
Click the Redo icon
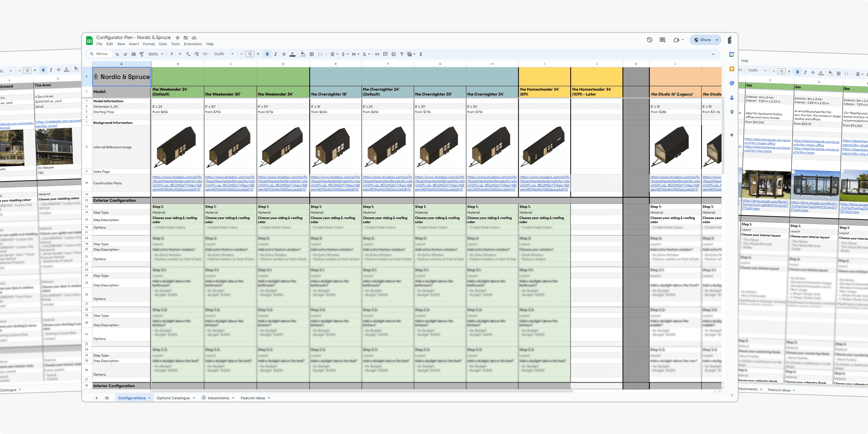[125, 54]
